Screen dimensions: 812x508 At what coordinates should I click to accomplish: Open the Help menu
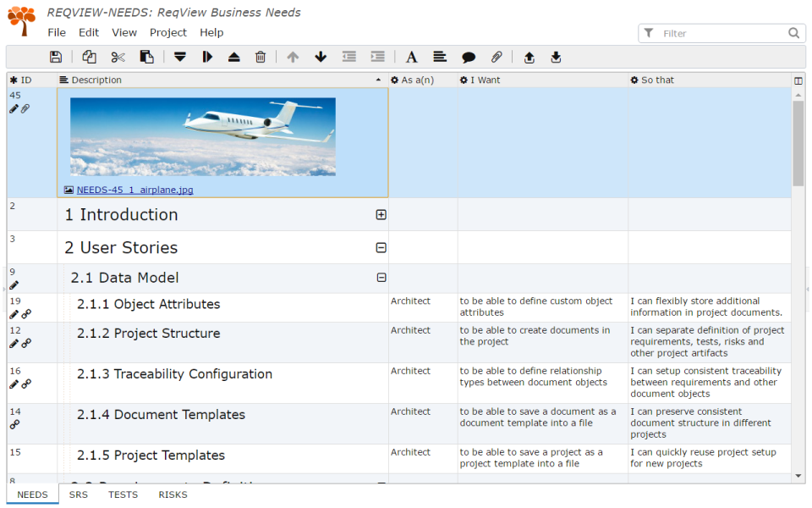pos(211,33)
